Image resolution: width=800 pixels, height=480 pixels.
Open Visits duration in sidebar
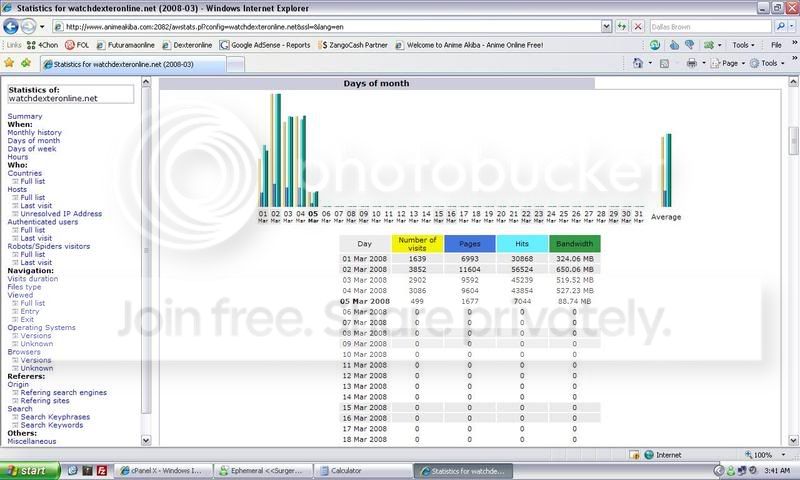point(33,279)
